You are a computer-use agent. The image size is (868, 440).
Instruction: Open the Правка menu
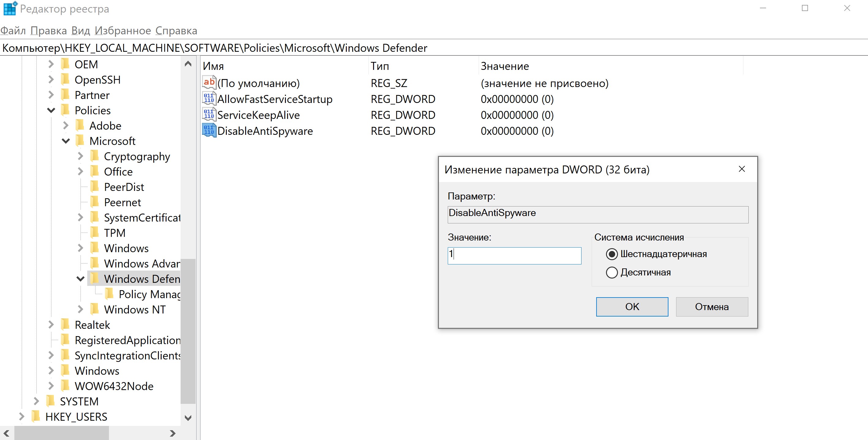click(49, 30)
